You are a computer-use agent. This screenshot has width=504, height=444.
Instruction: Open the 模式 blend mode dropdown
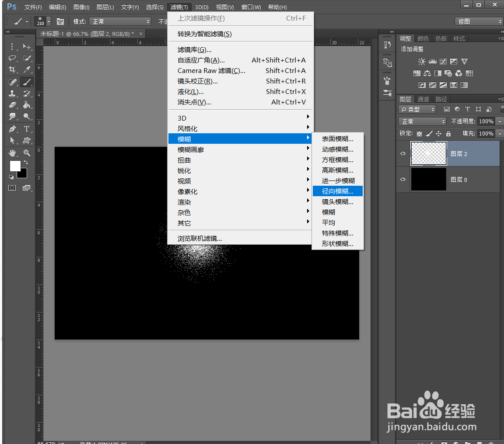click(x=120, y=21)
